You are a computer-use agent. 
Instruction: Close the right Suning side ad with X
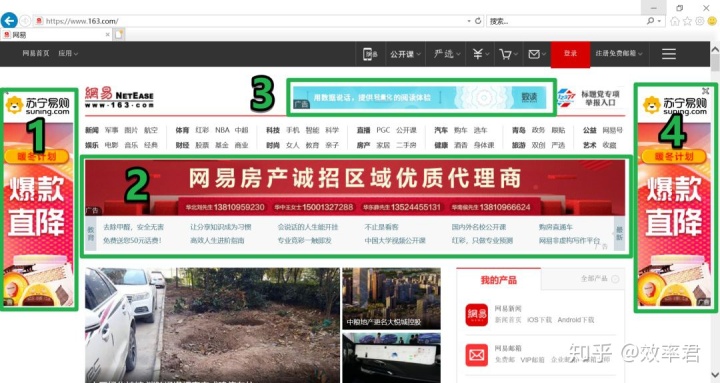click(705, 91)
